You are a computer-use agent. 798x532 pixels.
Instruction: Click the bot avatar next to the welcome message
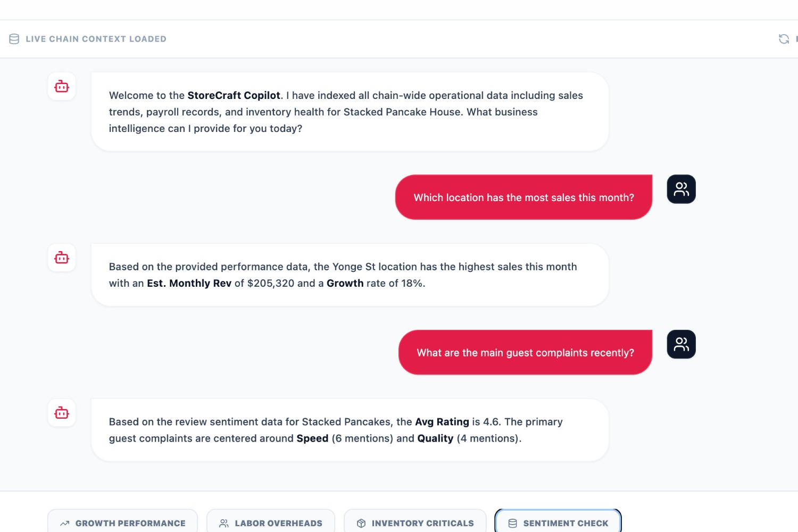(61, 86)
